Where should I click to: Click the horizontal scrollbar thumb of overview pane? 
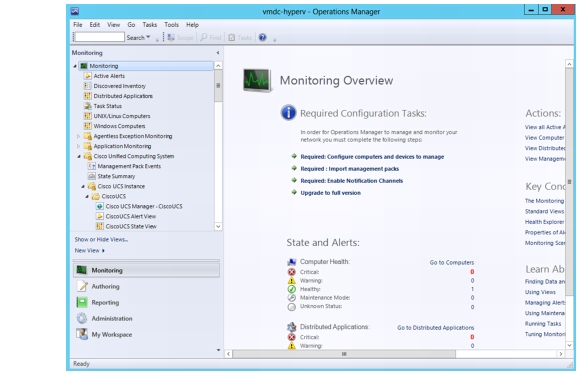(x=344, y=354)
